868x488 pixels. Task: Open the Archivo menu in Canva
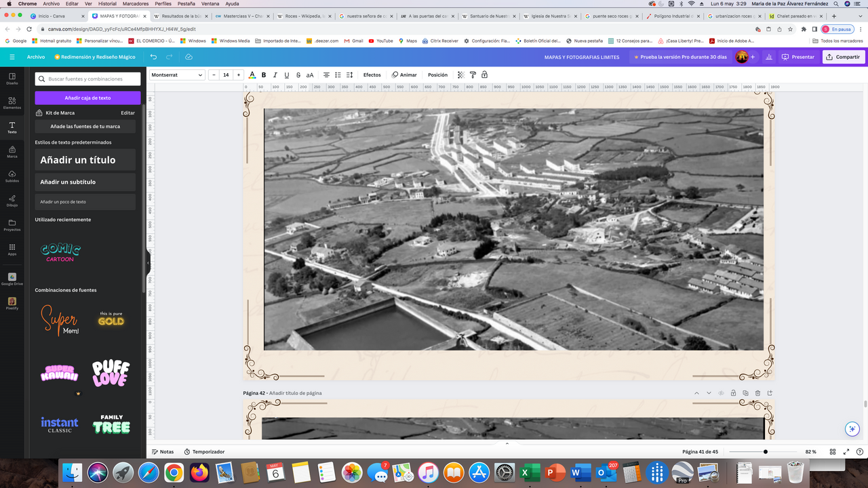pyautogui.click(x=36, y=57)
